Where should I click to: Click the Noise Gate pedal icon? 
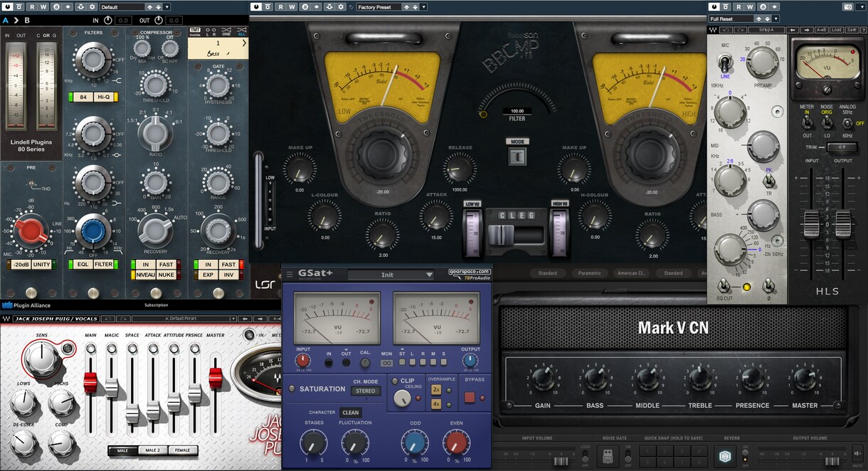(x=609, y=455)
